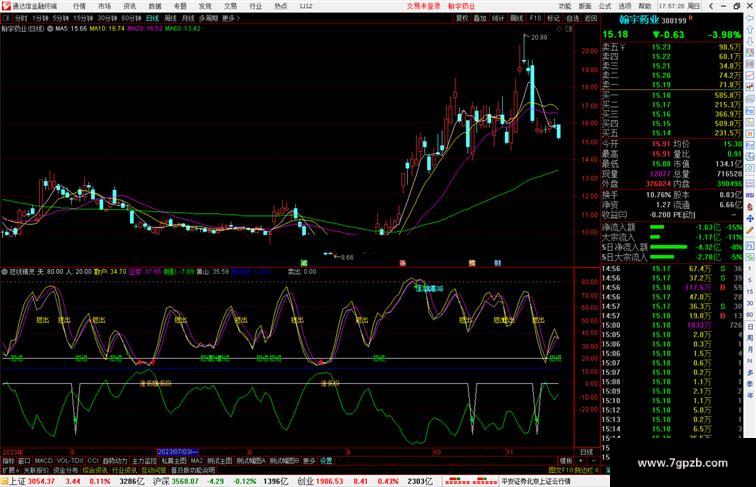Screen dimensions: 756x487
Task: Click the 标记 toolbar button
Action: pyautogui.click(x=553, y=18)
